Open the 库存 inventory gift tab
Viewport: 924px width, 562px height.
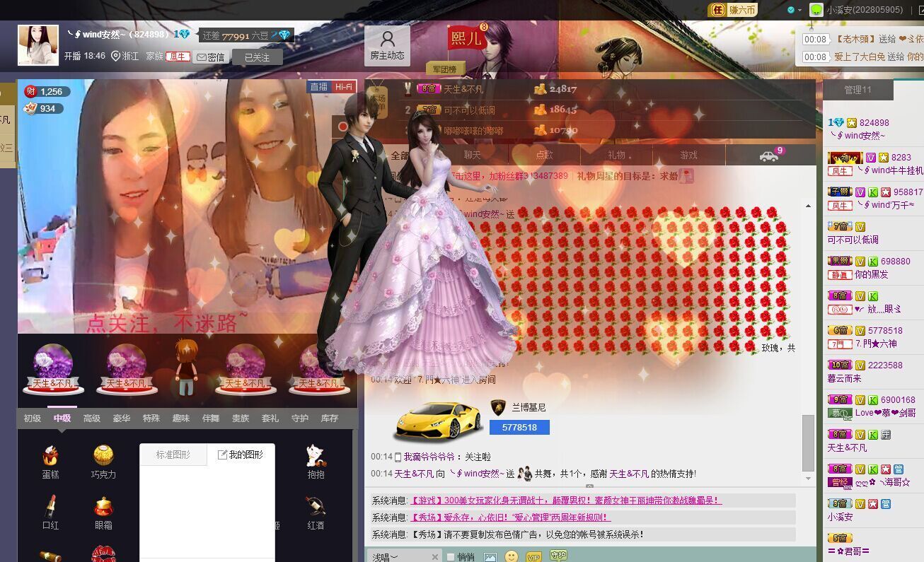(x=330, y=418)
